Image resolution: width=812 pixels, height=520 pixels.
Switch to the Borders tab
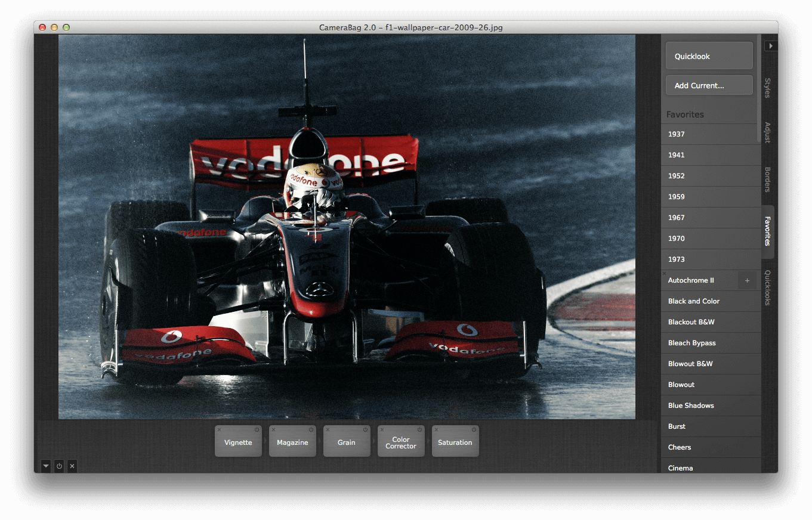point(768,179)
